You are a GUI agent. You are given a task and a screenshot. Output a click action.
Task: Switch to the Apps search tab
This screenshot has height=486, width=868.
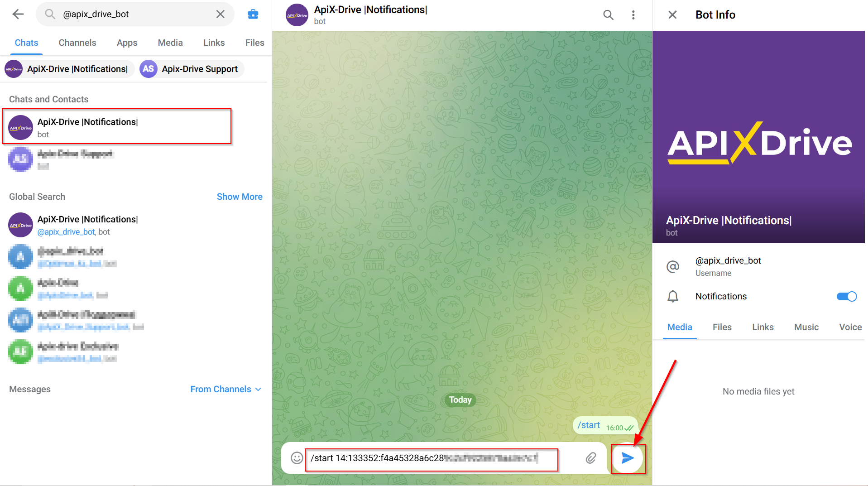pos(127,43)
